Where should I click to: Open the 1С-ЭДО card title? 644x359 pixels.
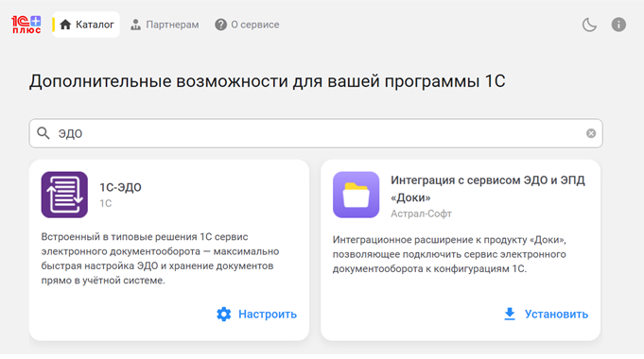[x=120, y=187]
